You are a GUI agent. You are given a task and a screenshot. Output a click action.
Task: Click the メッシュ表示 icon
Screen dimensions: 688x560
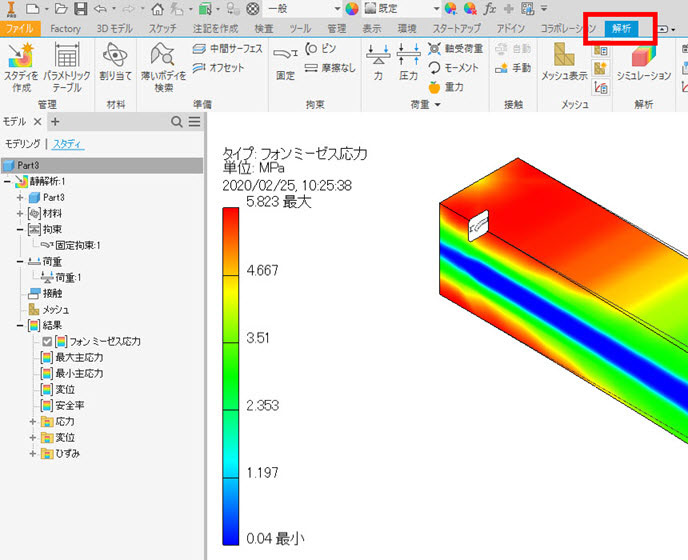pos(564,62)
